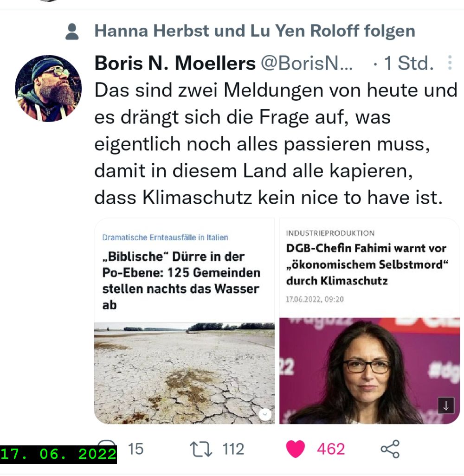464x476 pixels.
Task: Open Boris N. Moellers profile picture
Action: click(x=48, y=88)
